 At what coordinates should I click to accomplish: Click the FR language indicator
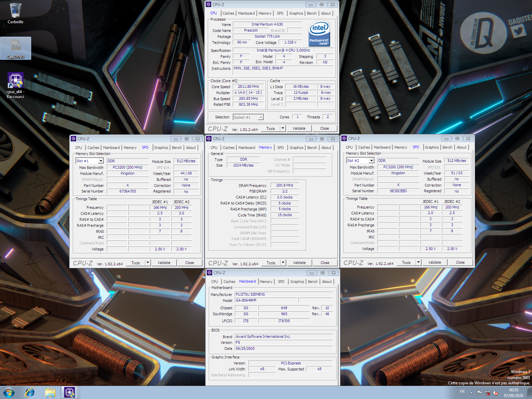[462, 392]
